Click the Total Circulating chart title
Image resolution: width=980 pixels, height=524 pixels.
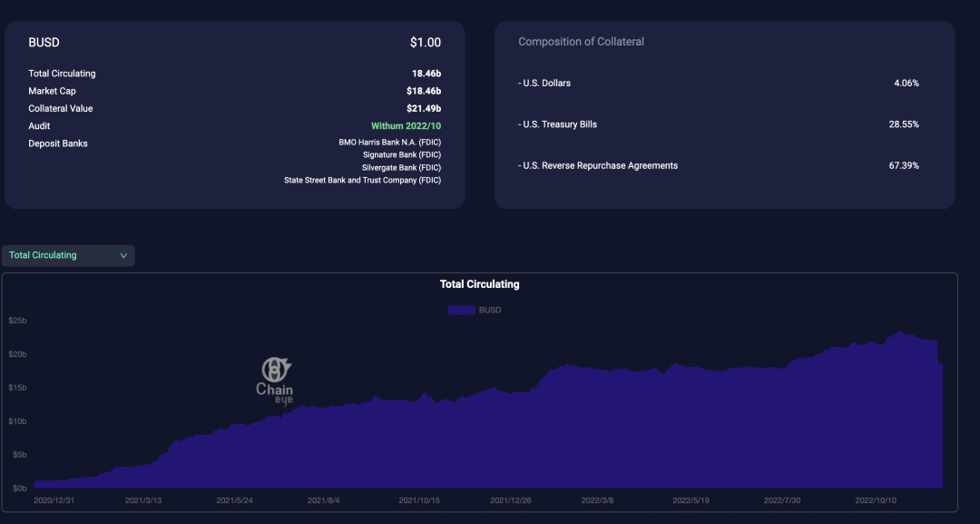pos(479,284)
